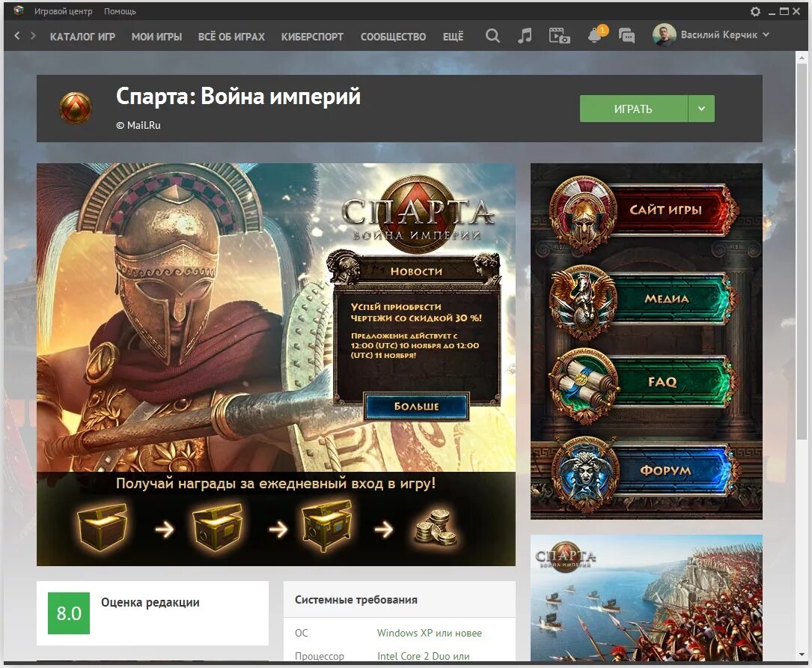Click the Спарта: Война империй title
The image size is (812, 668).
pos(238,97)
